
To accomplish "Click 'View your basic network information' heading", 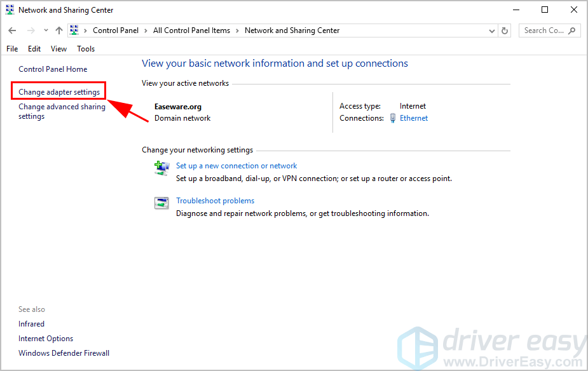I will 275,64.
